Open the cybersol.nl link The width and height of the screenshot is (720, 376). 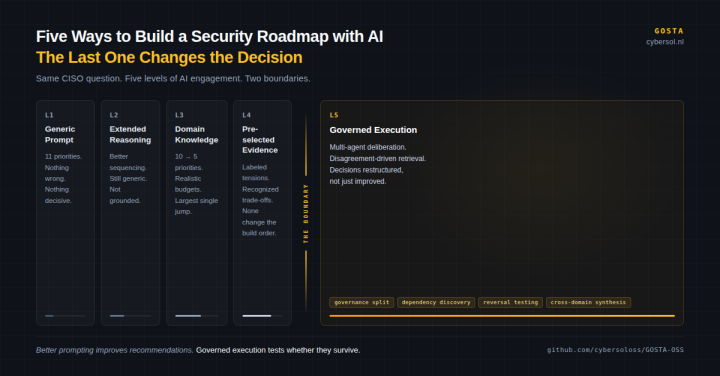click(x=664, y=42)
